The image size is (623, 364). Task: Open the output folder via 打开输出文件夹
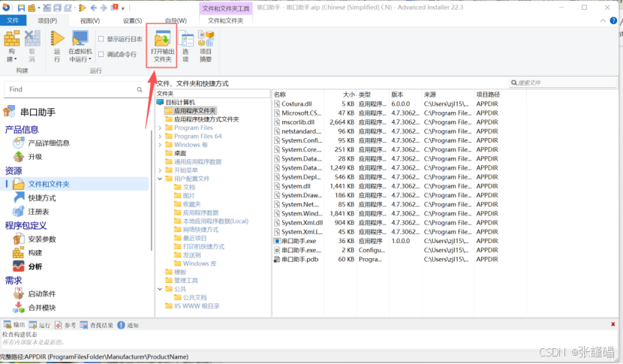point(162,47)
